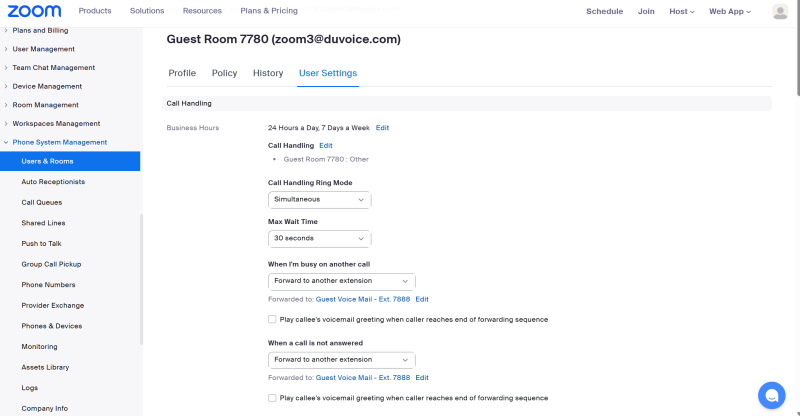Enable voicemail greeting checkbox under busy call
The image size is (800, 416).
point(273,319)
